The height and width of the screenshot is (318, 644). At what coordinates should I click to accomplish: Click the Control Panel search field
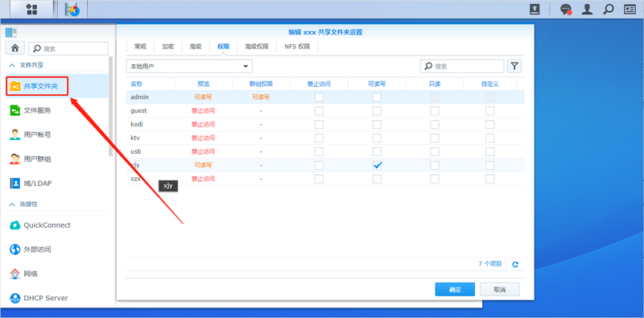tap(68, 48)
